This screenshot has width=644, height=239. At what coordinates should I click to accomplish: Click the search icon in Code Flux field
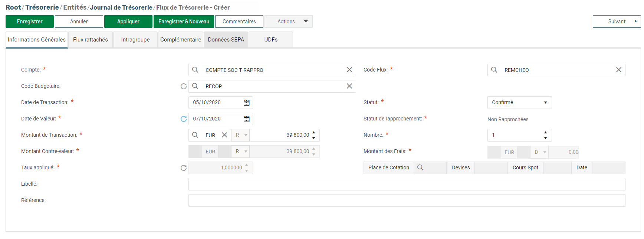coord(494,70)
